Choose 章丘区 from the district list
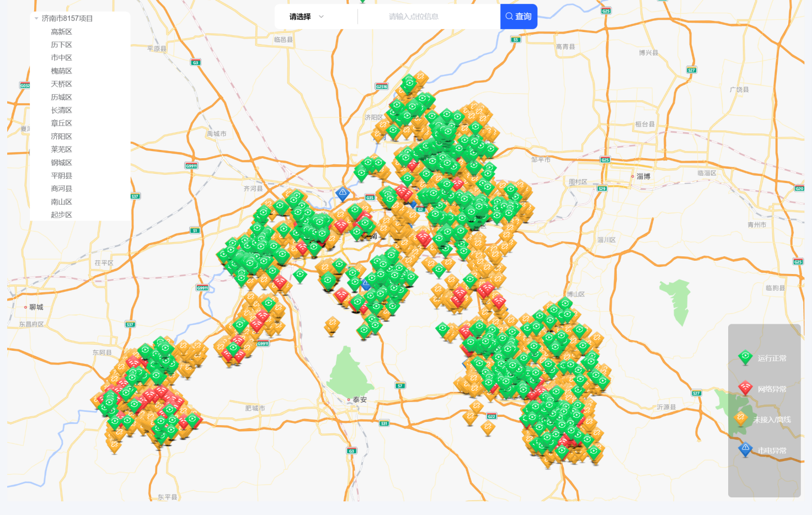The height and width of the screenshot is (515, 812). (x=61, y=124)
